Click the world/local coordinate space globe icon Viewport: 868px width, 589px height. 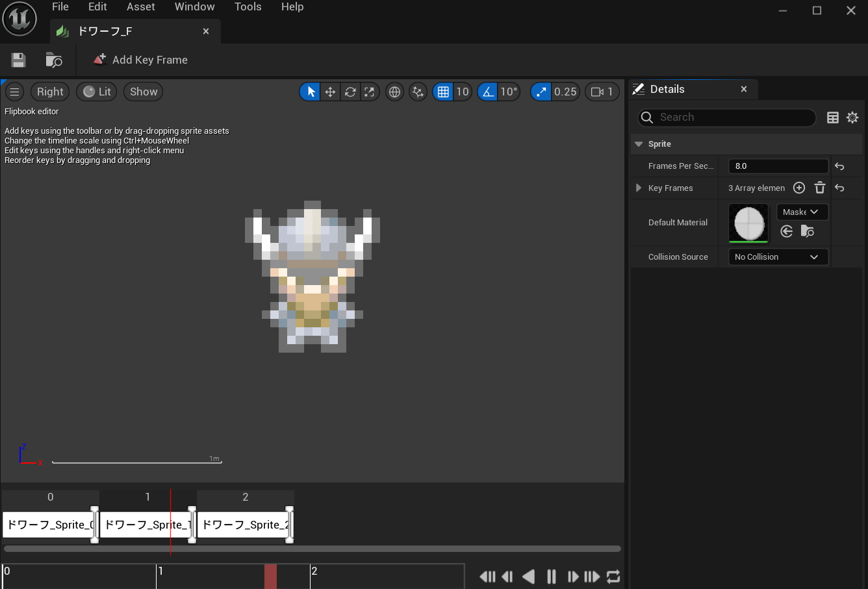[394, 92]
